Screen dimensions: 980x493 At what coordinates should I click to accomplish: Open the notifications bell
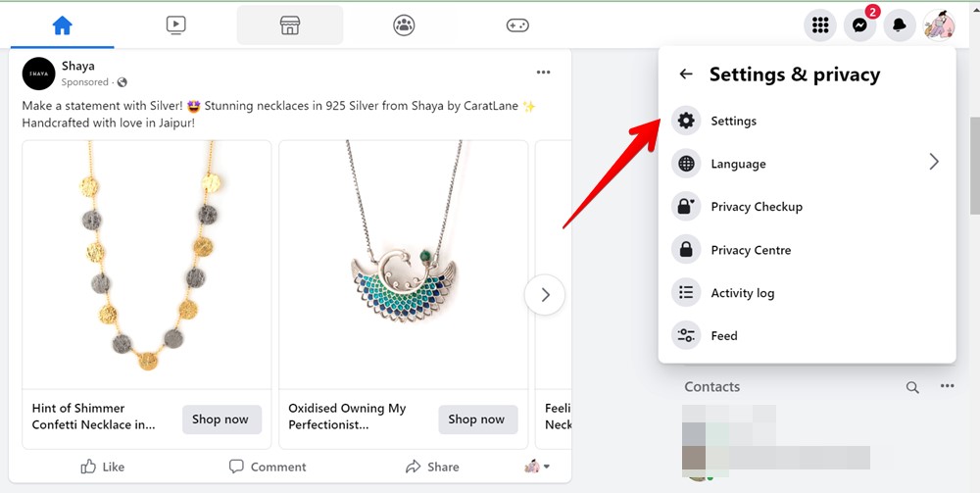click(x=899, y=25)
